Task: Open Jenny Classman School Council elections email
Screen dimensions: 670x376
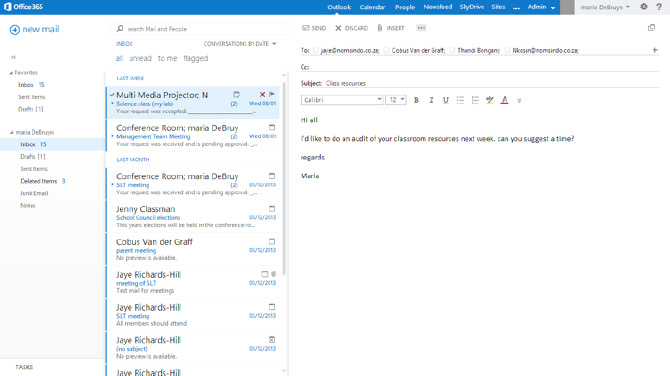Action: [193, 217]
